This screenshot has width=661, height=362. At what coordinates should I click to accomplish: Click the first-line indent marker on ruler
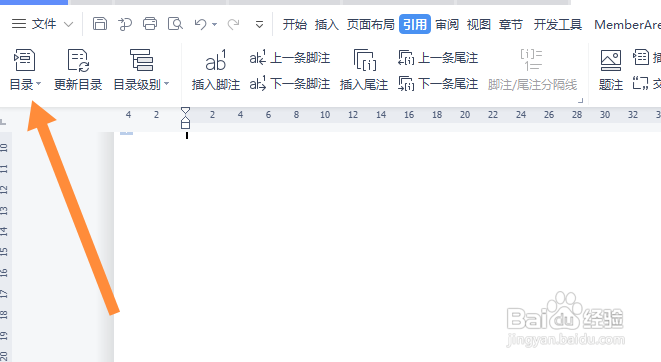point(185,111)
